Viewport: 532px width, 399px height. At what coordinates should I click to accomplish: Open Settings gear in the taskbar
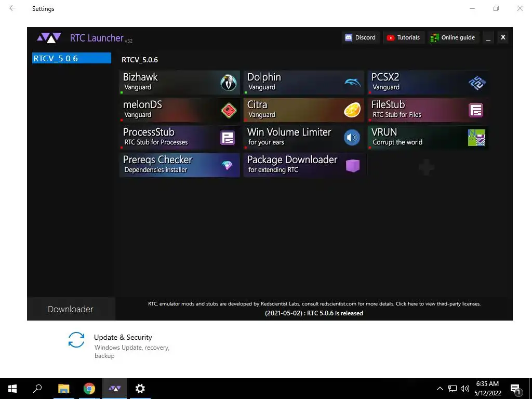[x=140, y=389]
